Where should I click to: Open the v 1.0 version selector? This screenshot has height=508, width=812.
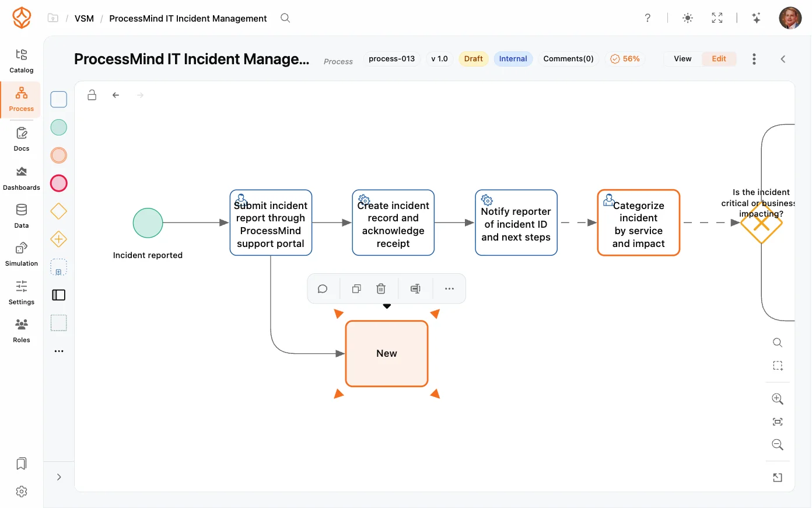(x=439, y=59)
